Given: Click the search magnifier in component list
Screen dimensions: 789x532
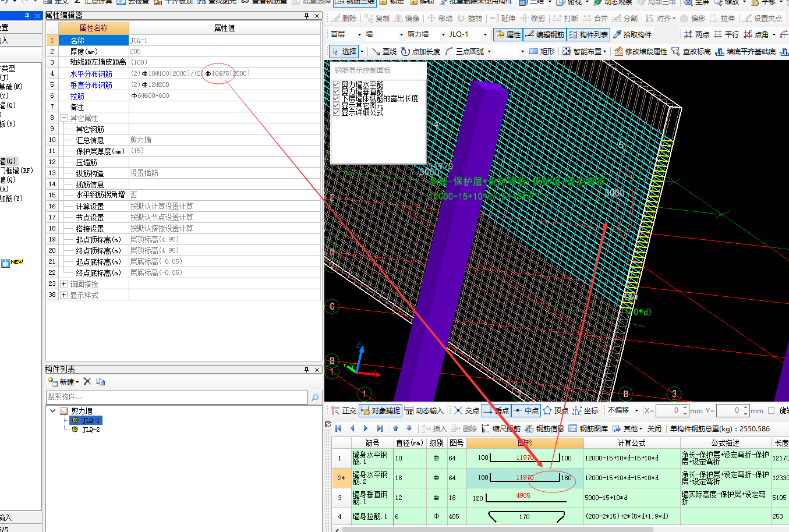Looking at the screenshot, I should [x=315, y=398].
